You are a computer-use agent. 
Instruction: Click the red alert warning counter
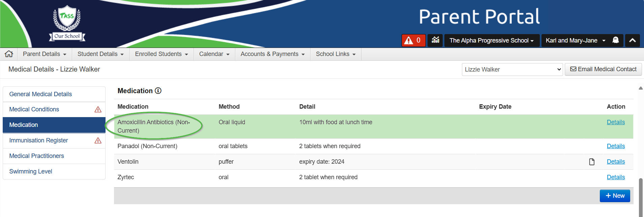coord(413,40)
